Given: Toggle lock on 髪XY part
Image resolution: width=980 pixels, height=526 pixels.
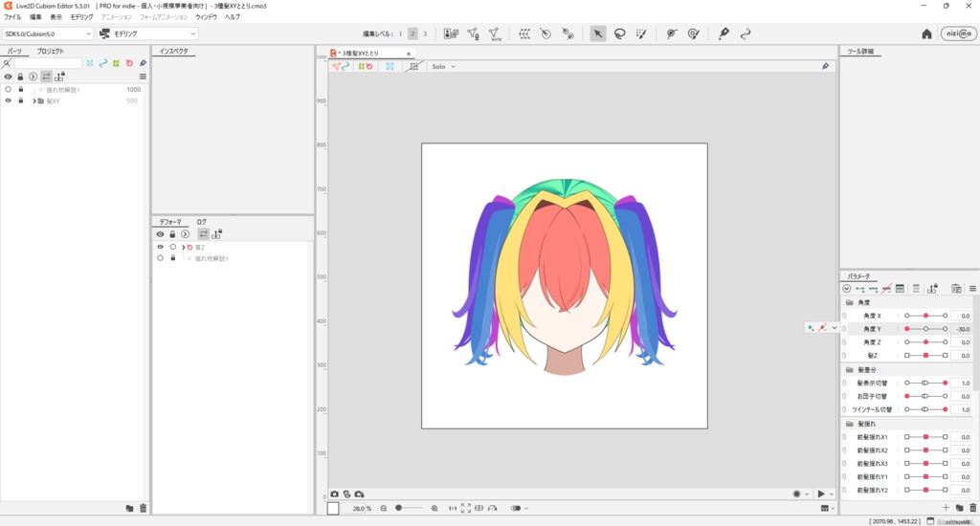Looking at the screenshot, I should (x=20, y=100).
